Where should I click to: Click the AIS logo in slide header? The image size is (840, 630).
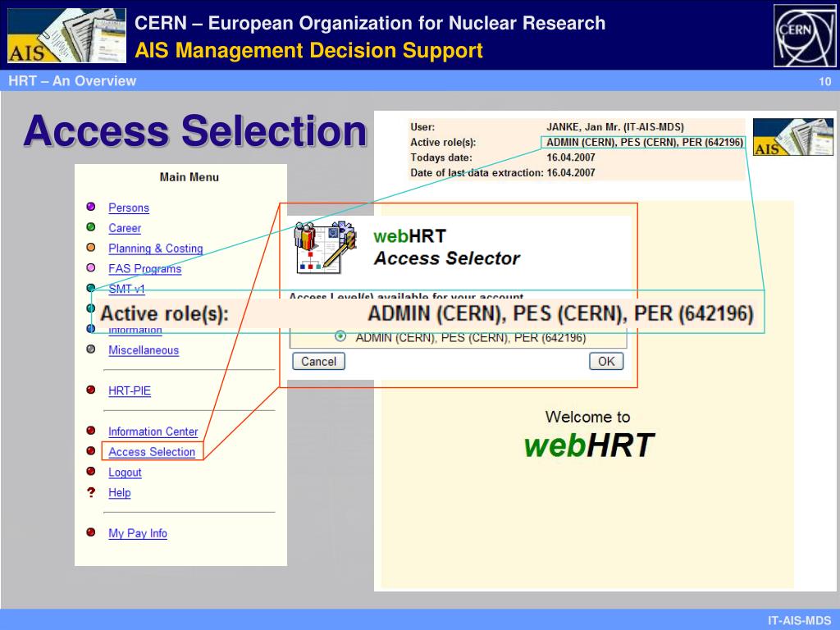pos(67,35)
